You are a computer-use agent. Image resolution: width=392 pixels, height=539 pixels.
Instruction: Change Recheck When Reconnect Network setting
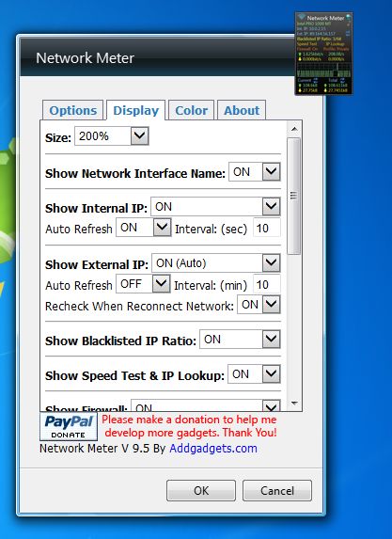[x=259, y=304]
